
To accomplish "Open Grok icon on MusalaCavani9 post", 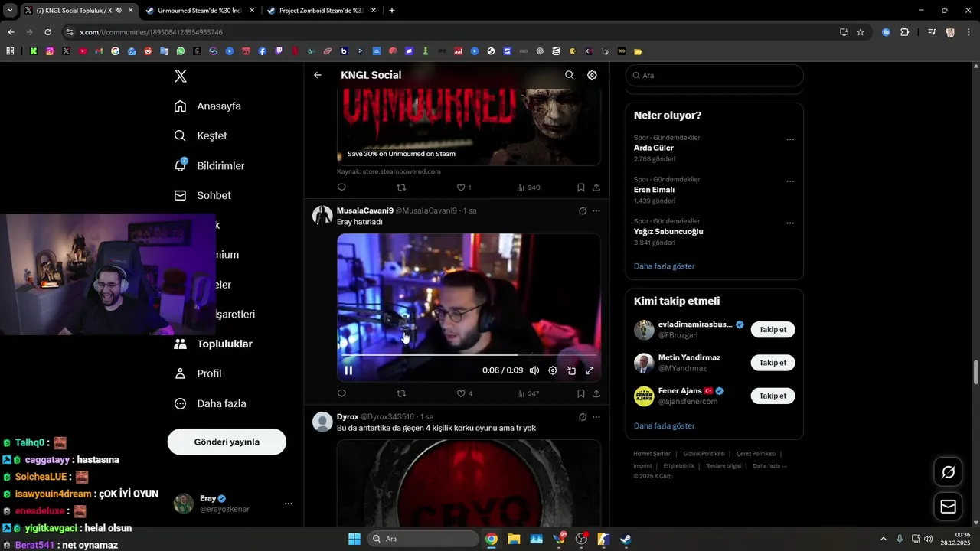I will [583, 211].
